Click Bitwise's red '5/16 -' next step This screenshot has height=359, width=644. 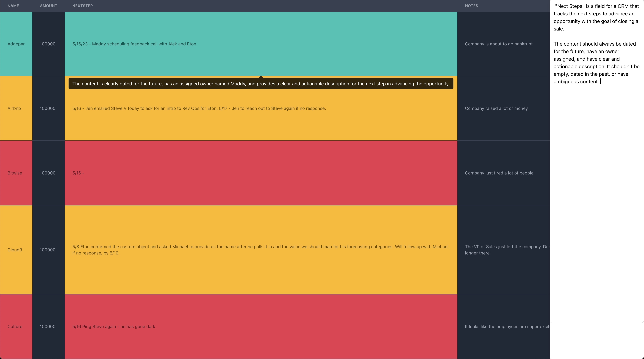[x=78, y=173]
